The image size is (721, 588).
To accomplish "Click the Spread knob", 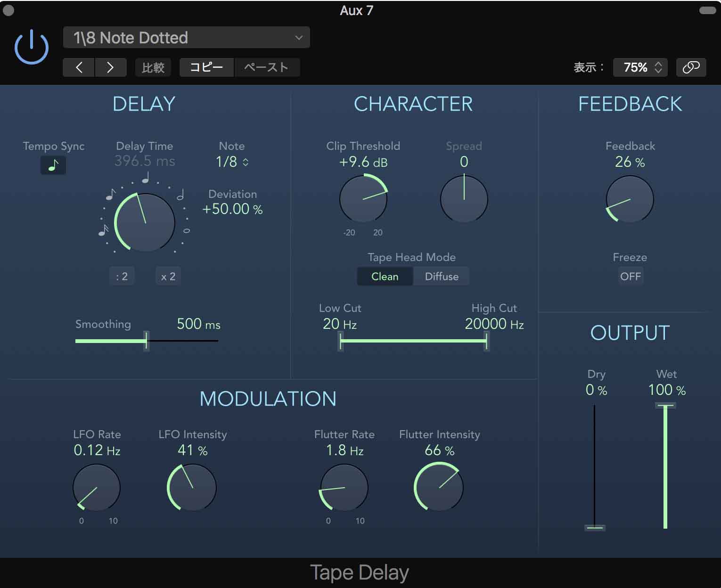I will pos(464,199).
